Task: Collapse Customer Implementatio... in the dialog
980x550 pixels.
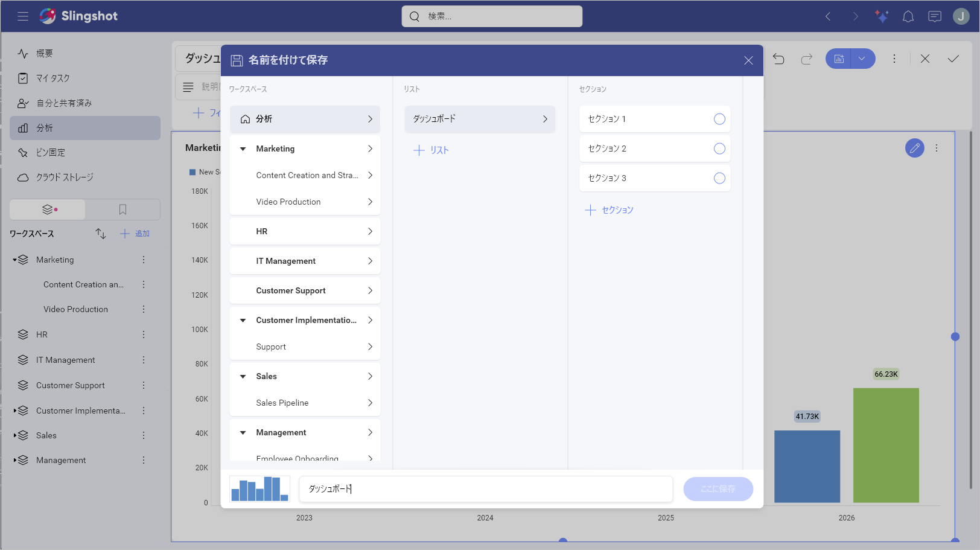Action: coord(243,321)
